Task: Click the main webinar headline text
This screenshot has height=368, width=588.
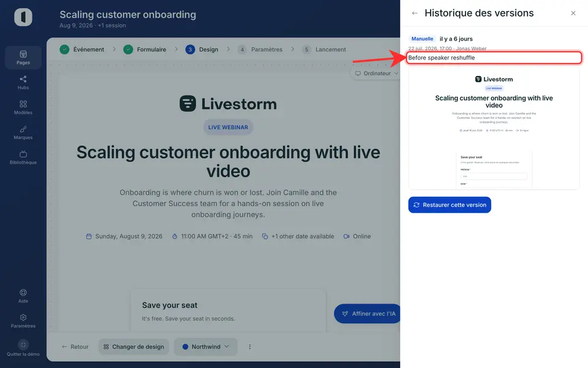Action: [x=228, y=161]
